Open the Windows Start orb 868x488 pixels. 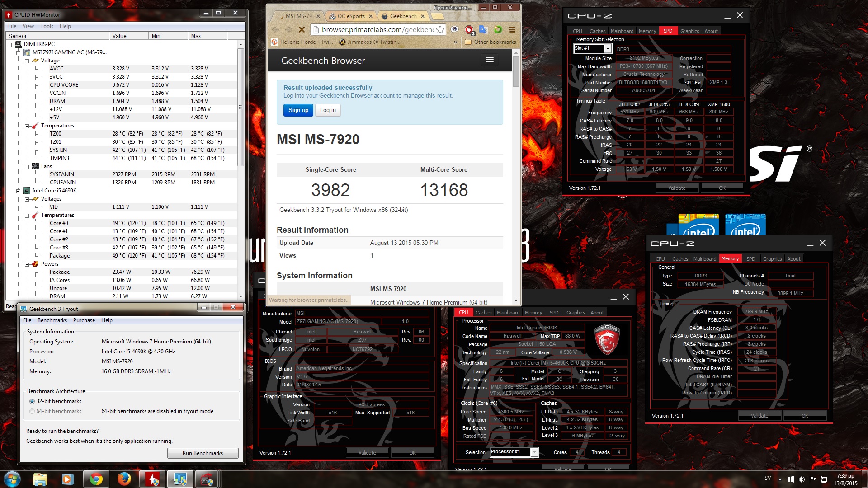[x=12, y=479]
